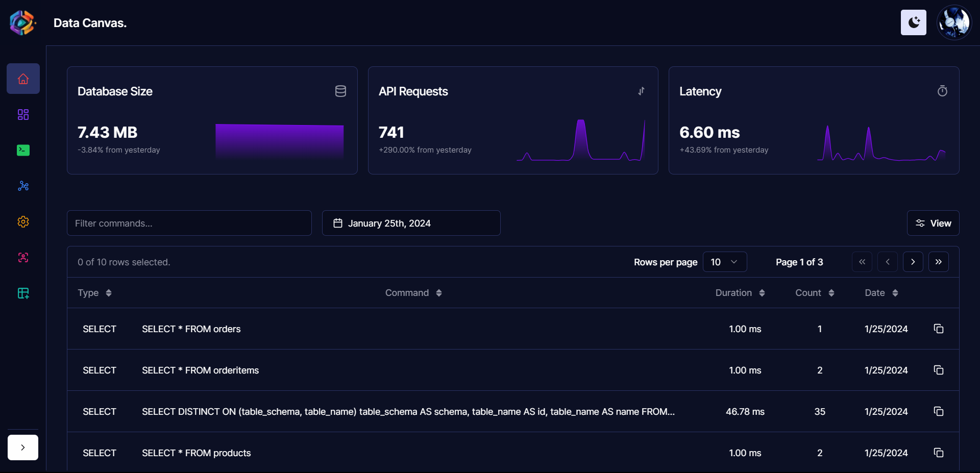
Task: Open the dashboard grid icon in sidebar
Action: [x=23, y=114]
